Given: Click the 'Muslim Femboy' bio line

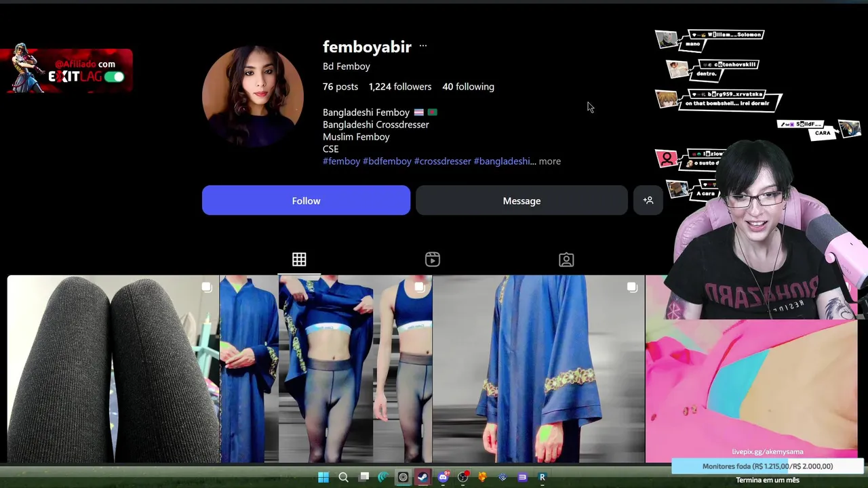Looking at the screenshot, I should tap(356, 137).
